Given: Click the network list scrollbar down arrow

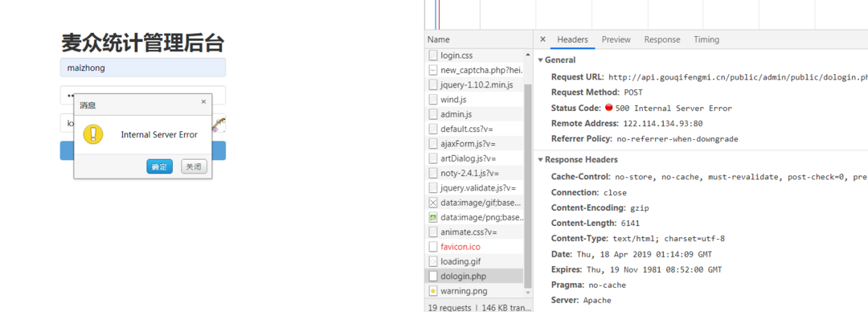Looking at the screenshot, I should [527, 292].
